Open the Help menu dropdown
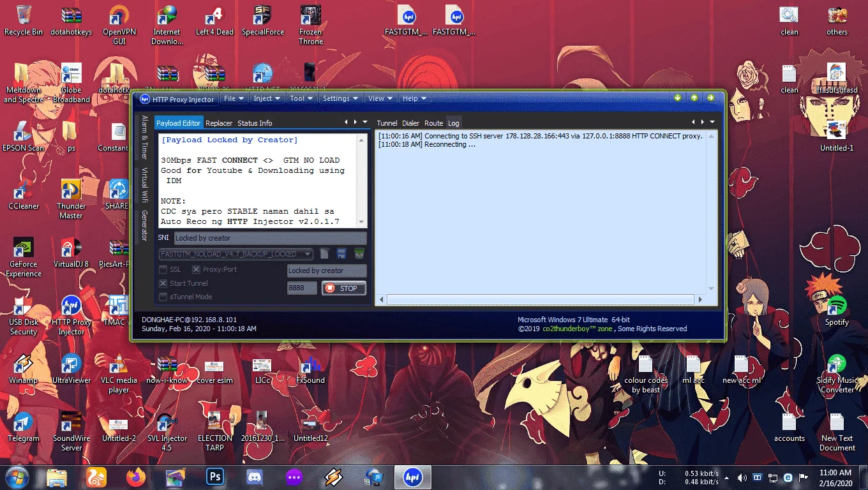 coord(414,98)
